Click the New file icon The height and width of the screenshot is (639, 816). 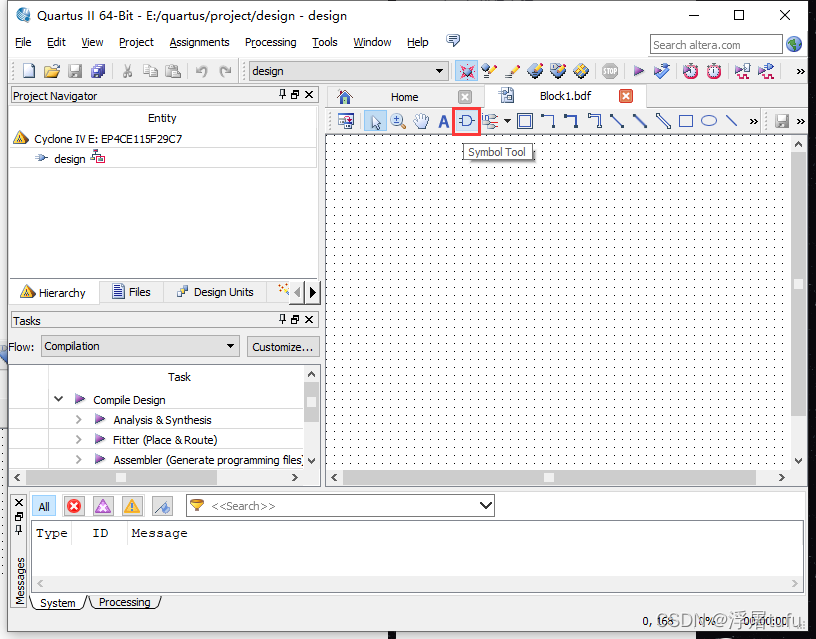point(29,71)
